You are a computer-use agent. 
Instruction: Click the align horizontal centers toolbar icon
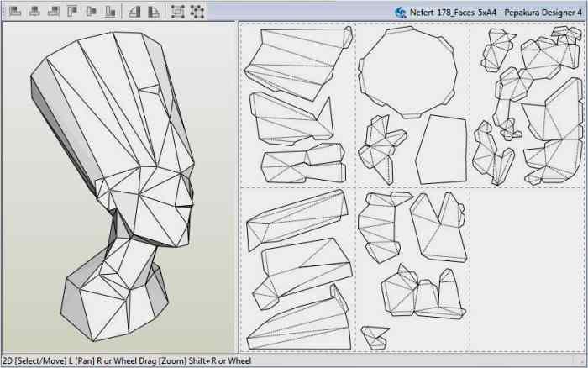coord(34,12)
